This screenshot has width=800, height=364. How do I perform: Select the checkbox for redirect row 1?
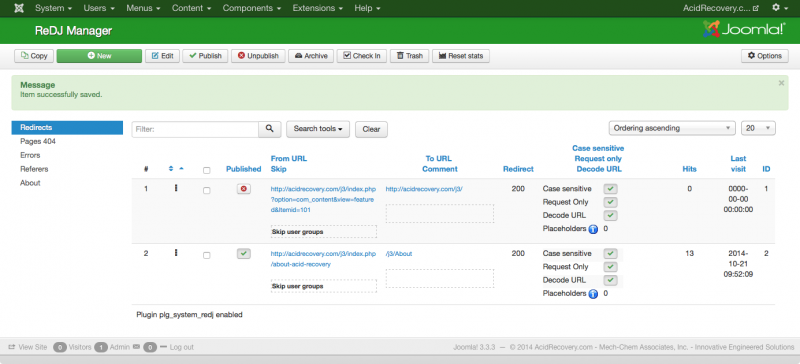(x=207, y=190)
